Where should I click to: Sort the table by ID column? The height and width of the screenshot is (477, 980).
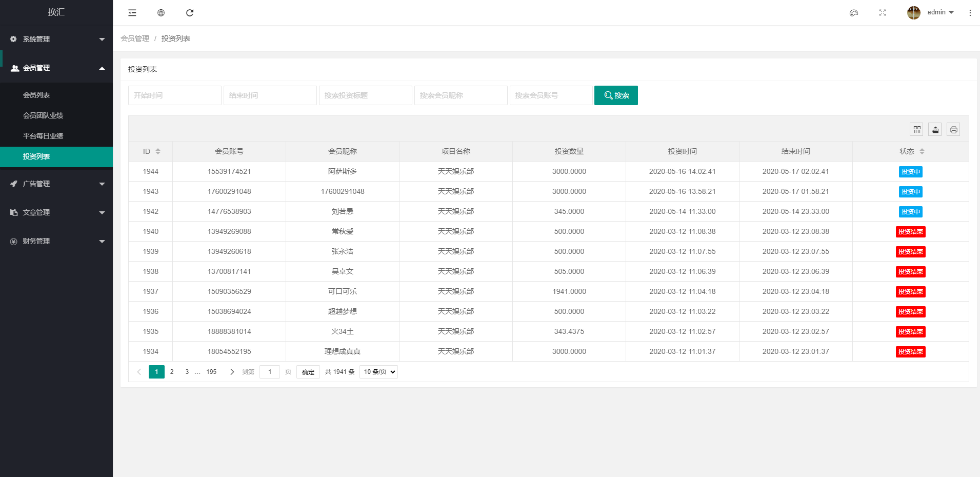pos(158,151)
